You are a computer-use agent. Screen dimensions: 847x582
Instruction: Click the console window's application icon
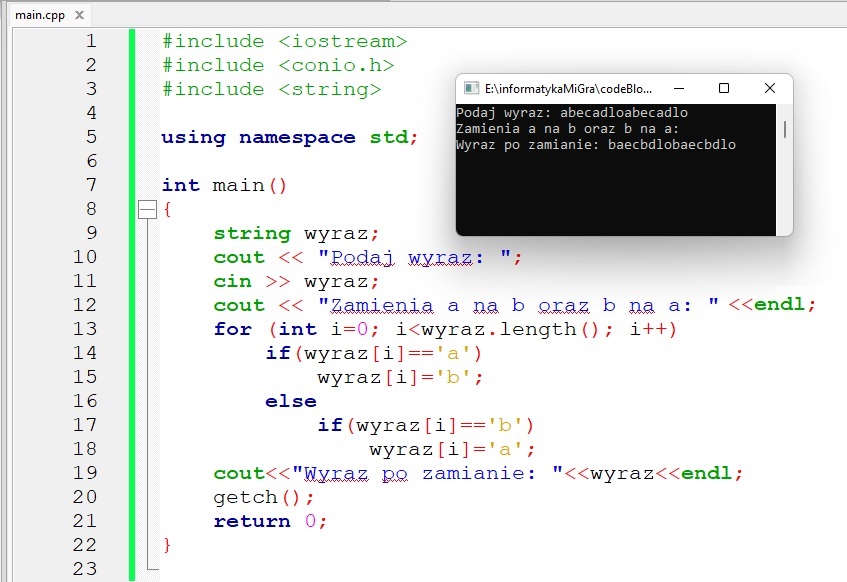(x=472, y=88)
